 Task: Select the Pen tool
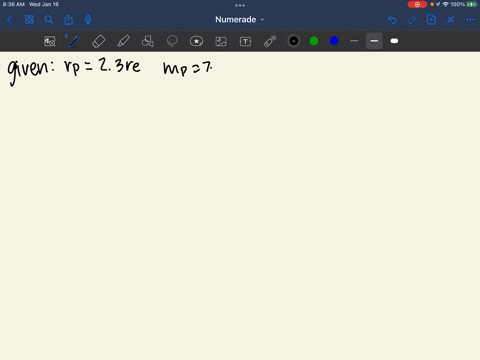74,41
